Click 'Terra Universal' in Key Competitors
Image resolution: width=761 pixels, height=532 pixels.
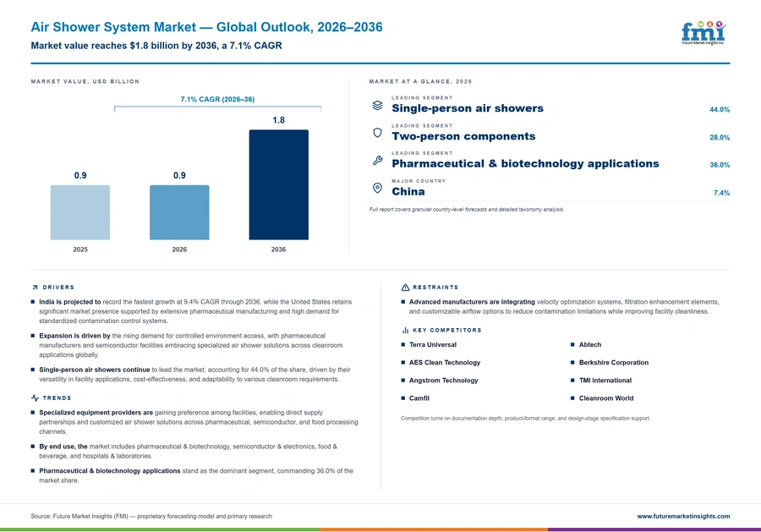pyautogui.click(x=433, y=344)
